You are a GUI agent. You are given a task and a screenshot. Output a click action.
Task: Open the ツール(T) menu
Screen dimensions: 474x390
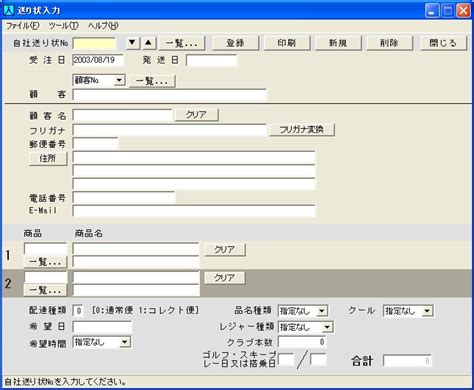click(63, 26)
